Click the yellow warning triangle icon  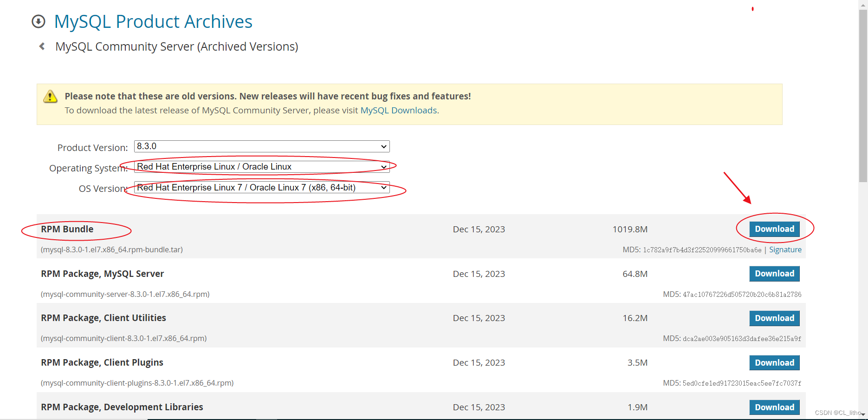[50, 96]
